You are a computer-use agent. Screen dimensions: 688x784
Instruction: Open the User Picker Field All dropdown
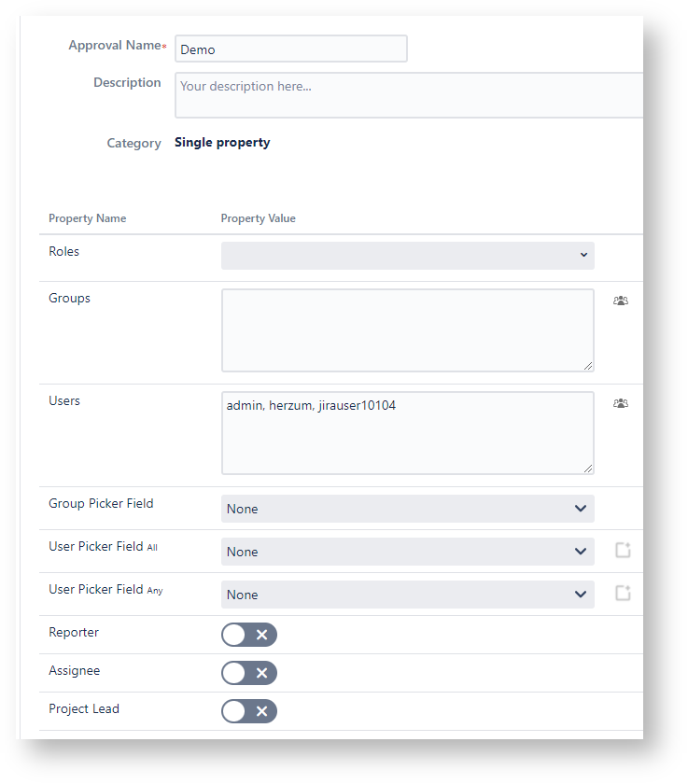pyautogui.click(x=407, y=552)
